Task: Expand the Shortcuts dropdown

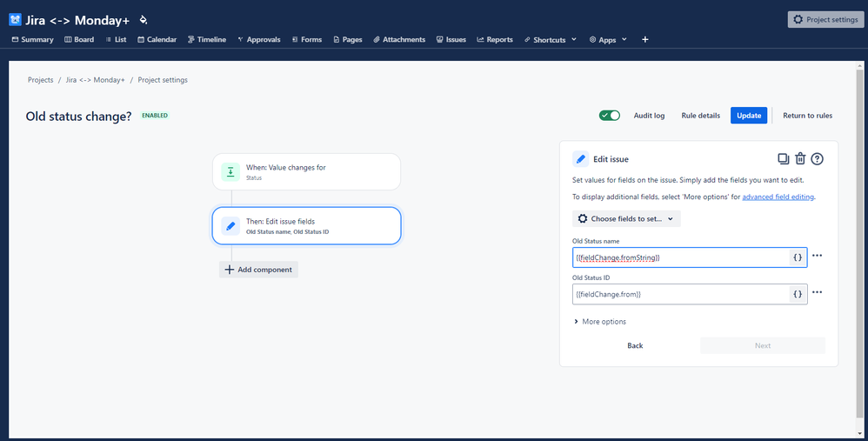Action: coord(551,40)
